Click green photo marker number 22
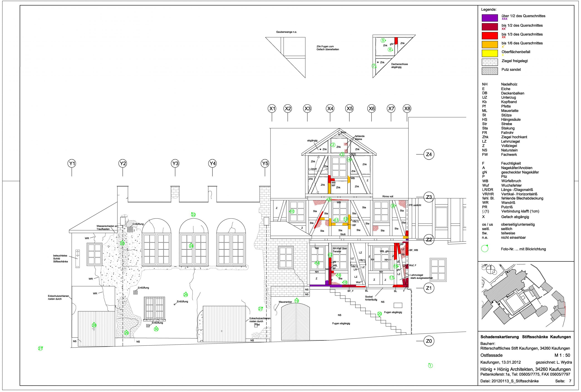The width and height of the screenshot is (581, 392). pyautogui.click(x=193, y=214)
